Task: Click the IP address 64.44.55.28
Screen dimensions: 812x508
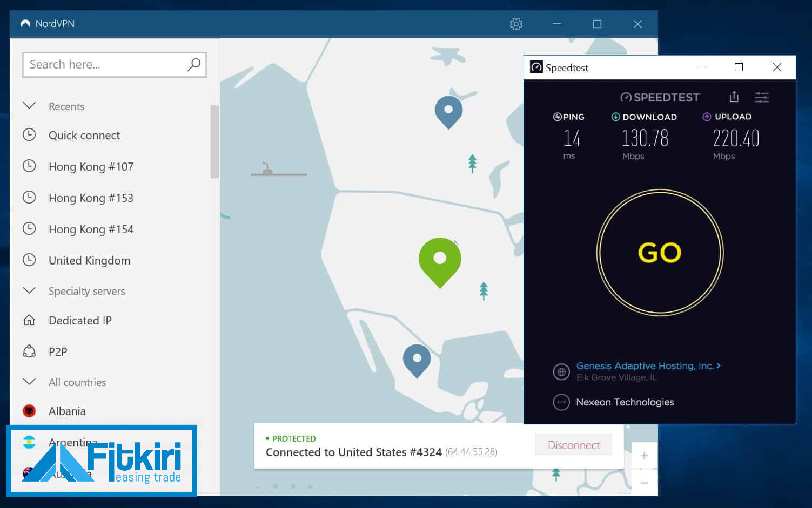Action: click(471, 452)
